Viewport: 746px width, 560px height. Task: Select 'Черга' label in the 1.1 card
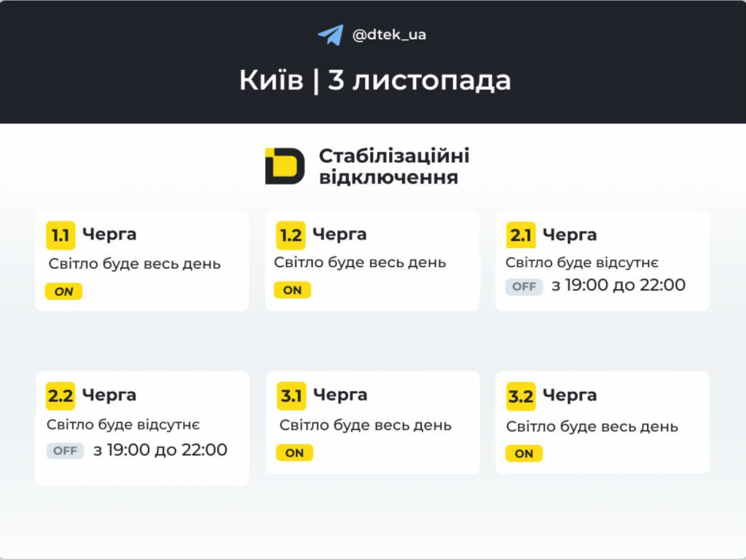(x=109, y=234)
